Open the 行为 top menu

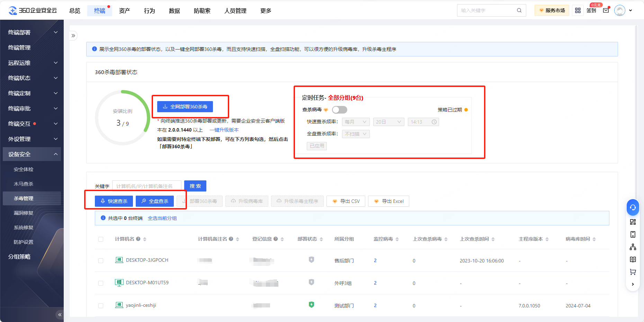[x=150, y=11]
